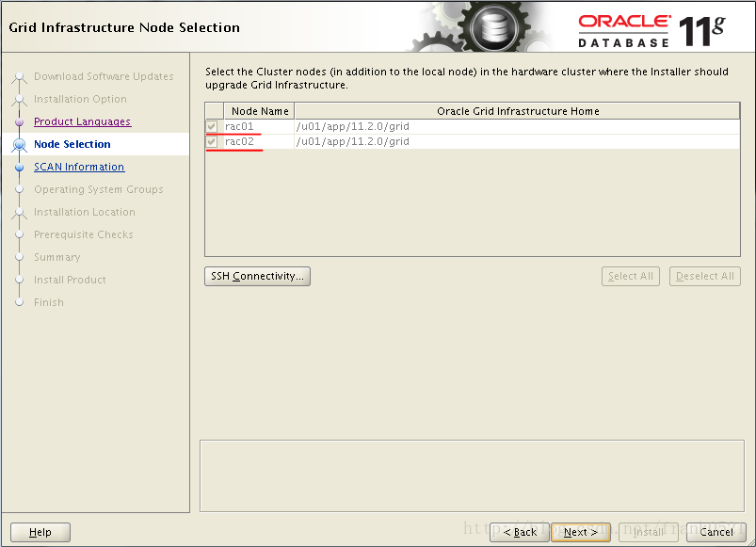The image size is (756, 547).
Task: Click the Download Software Updates step marker
Action: [19, 77]
